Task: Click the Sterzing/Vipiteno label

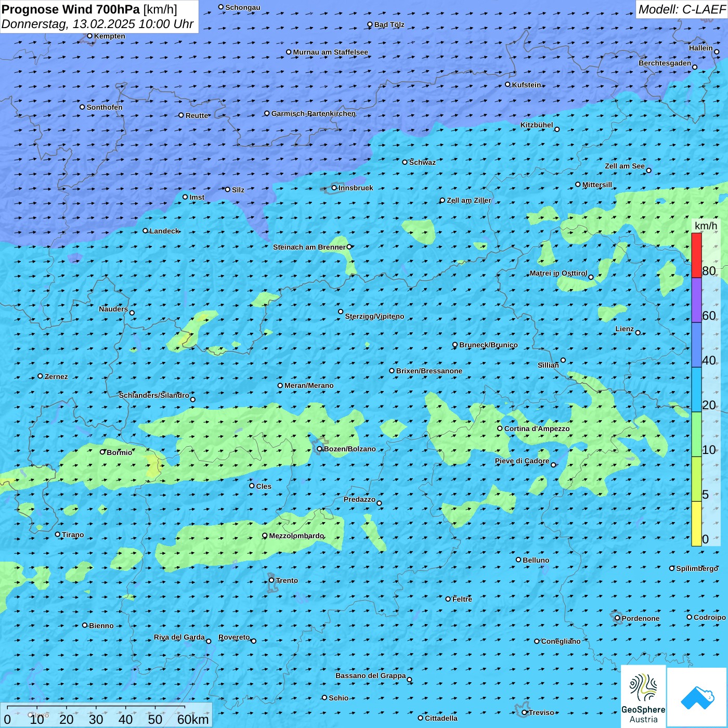Action: [374, 316]
